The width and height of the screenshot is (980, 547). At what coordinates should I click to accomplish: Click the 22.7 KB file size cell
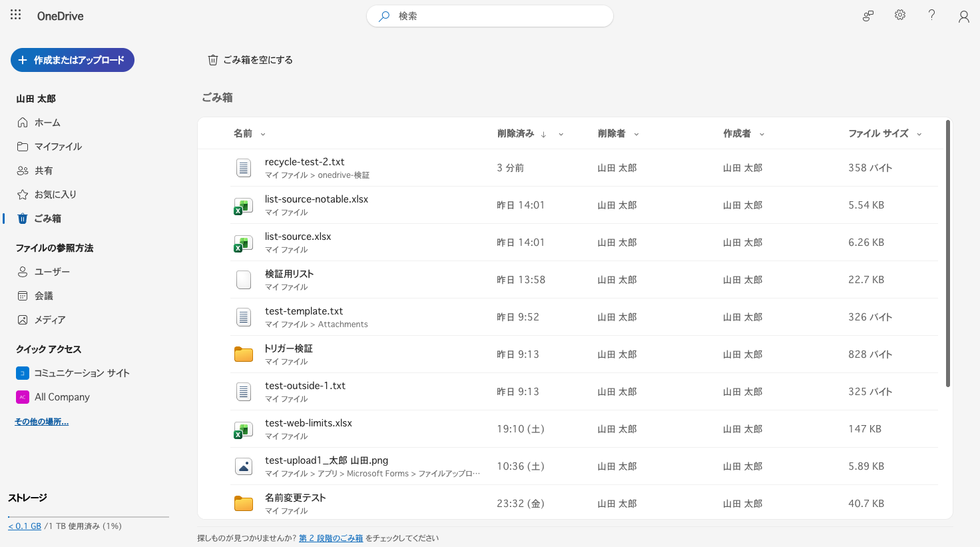tap(866, 280)
